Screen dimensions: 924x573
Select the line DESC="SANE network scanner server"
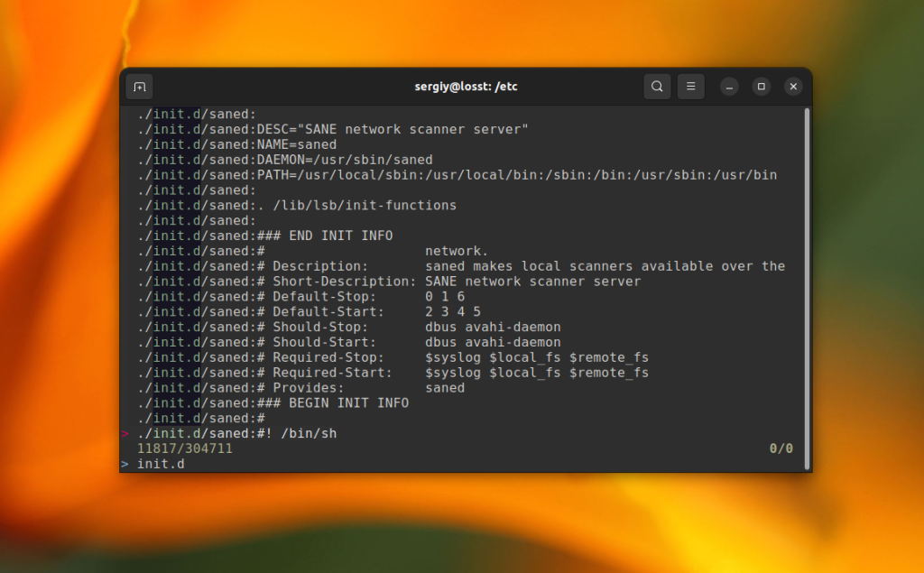point(333,129)
